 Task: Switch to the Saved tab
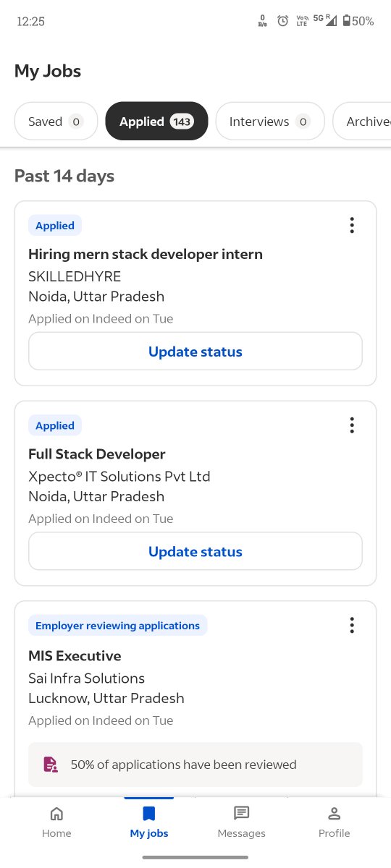(x=56, y=122)
